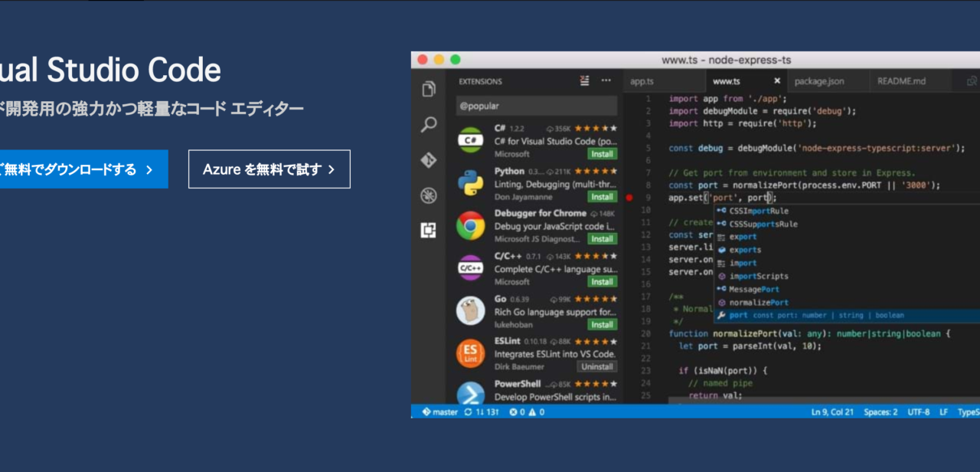Install the C/C++ extension
Screen dimensions: 980x472
tap(602, 282)
